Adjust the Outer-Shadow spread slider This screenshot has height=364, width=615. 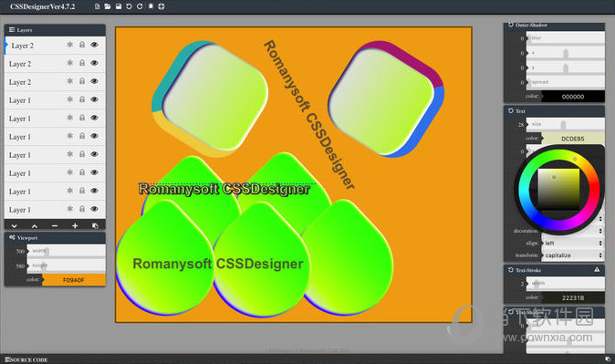click(x=565, y=82)
